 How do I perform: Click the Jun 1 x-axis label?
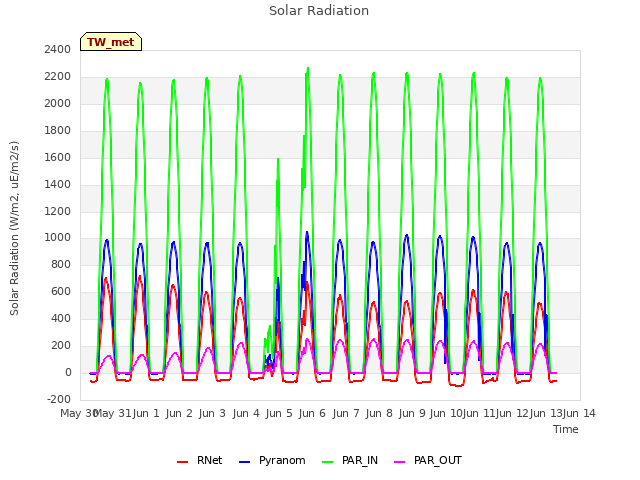(x=146, y=413)
